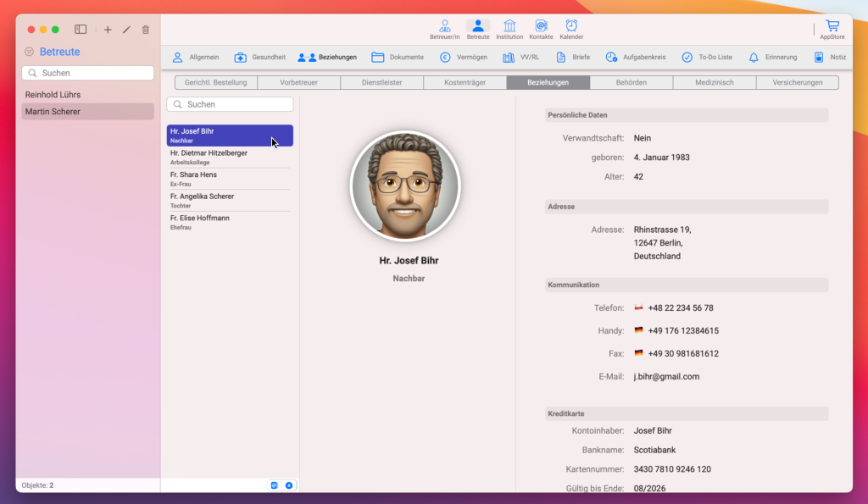
Task: Switch to Dienstleister segment
Action: (x=382, y=82)
